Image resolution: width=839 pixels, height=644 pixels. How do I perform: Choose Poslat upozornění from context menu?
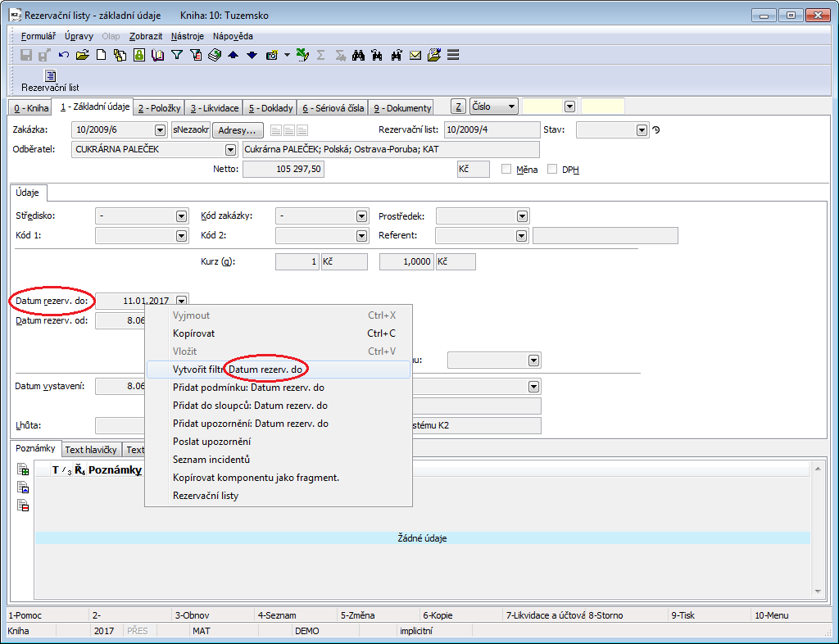pos(211,442)
